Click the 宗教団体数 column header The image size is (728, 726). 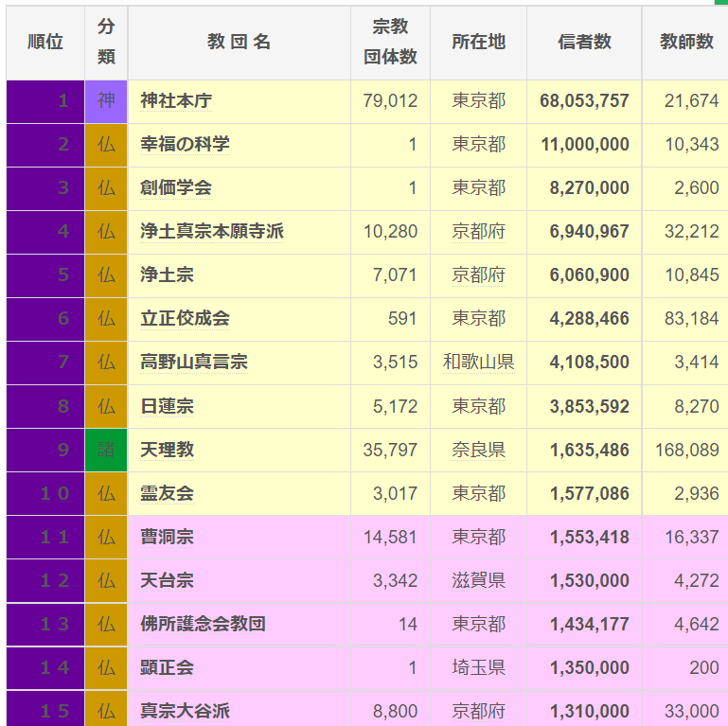[x=390, y=43]
